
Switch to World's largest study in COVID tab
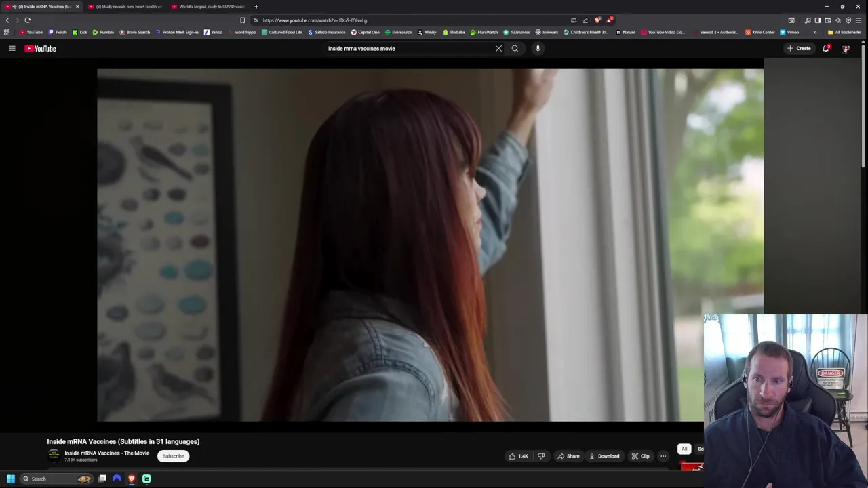point(208,7)
